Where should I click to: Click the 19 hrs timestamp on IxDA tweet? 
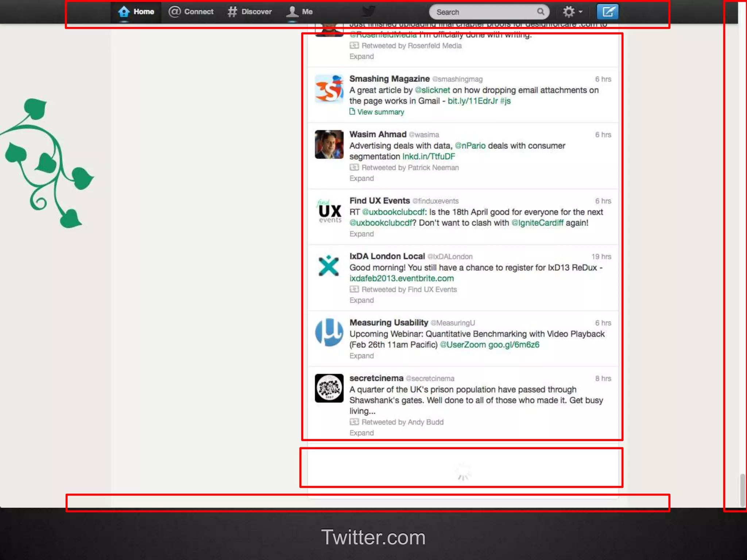601,257
